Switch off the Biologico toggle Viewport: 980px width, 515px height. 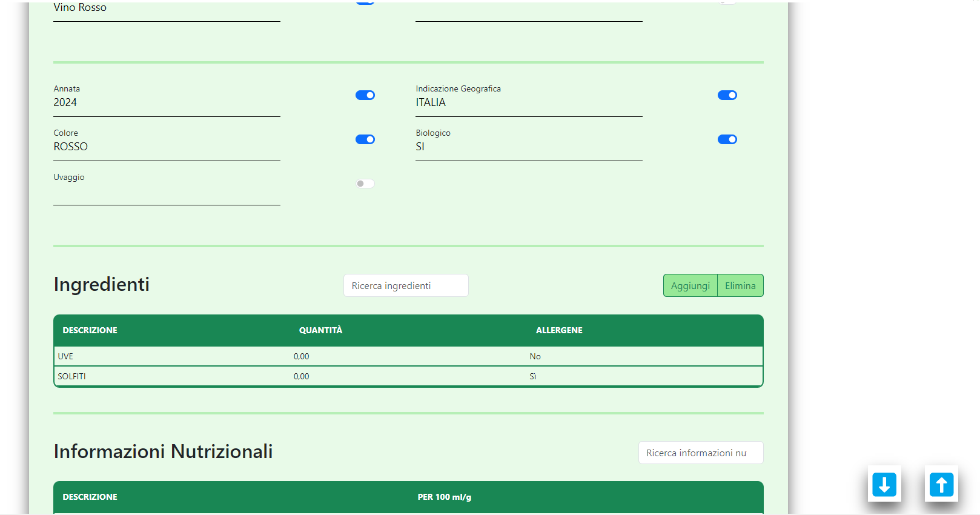point(727,139)
